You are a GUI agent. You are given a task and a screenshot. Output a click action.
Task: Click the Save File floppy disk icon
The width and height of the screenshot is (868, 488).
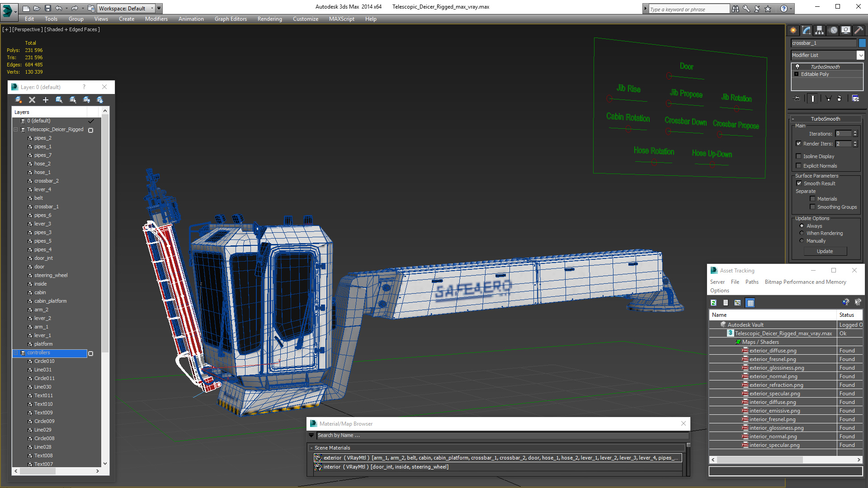pos(47,8)
